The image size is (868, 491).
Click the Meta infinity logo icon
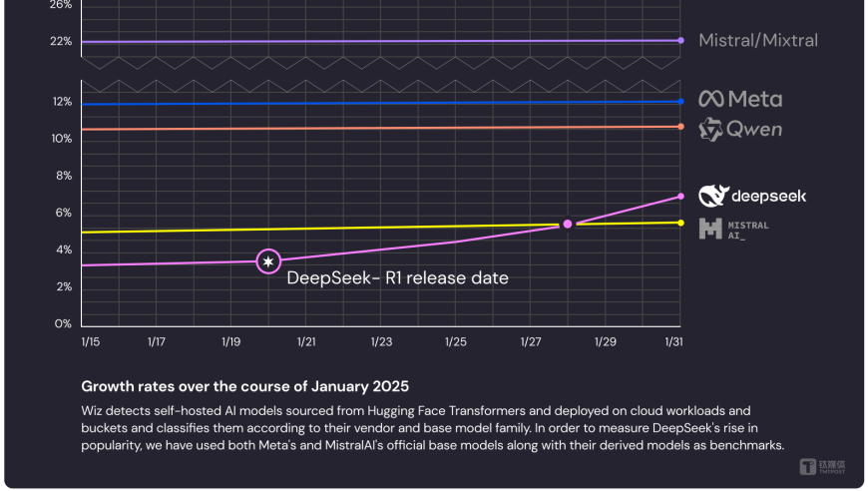[x=711, y=99]
